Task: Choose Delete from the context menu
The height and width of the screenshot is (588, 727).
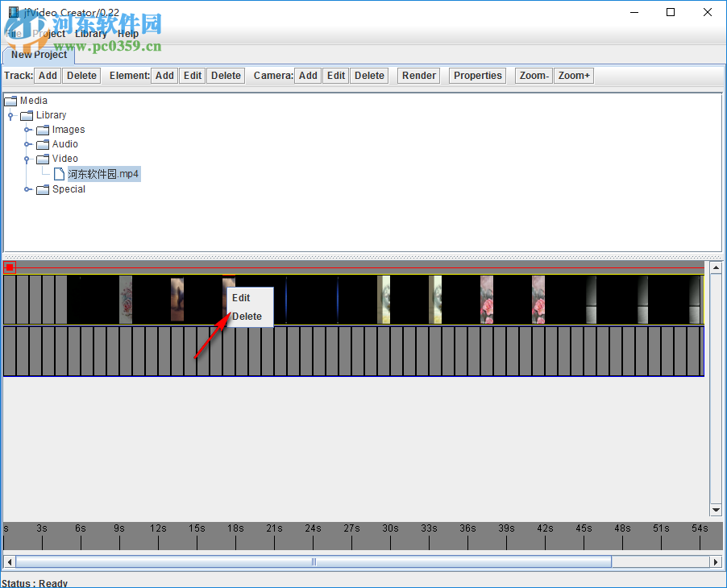Action: click(245, 317)
